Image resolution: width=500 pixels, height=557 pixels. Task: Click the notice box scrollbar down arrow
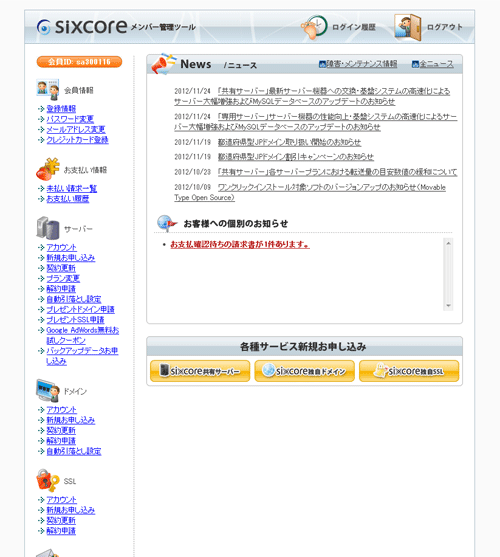(x=448, y=305)
